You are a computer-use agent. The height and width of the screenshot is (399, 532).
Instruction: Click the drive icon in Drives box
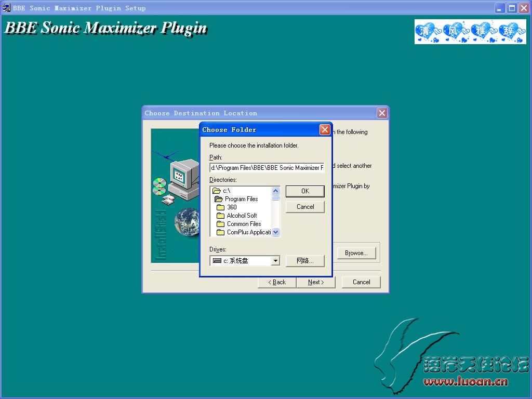click(217, 261)
